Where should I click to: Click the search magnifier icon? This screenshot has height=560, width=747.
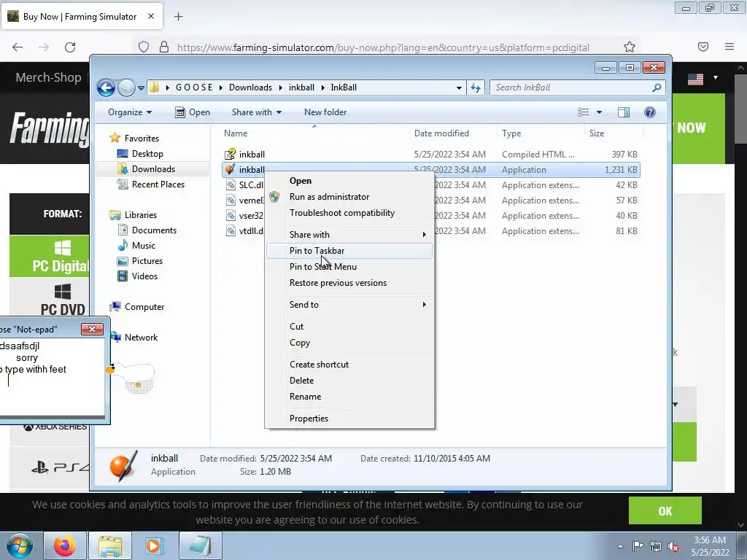click(x=657, y=87)
